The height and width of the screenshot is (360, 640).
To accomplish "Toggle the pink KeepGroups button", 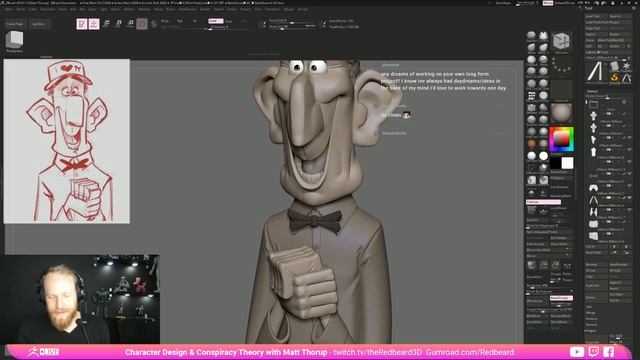I will pos(561,298).
